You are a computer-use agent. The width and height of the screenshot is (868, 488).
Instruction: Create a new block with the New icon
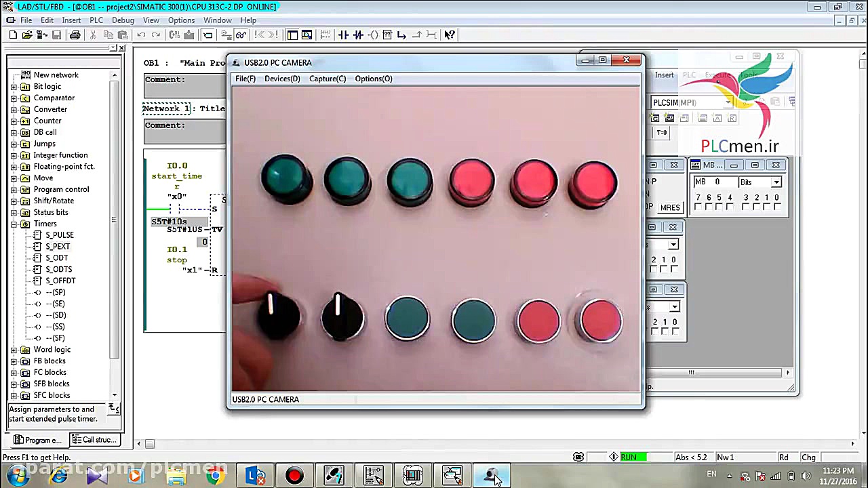point(13,35)
